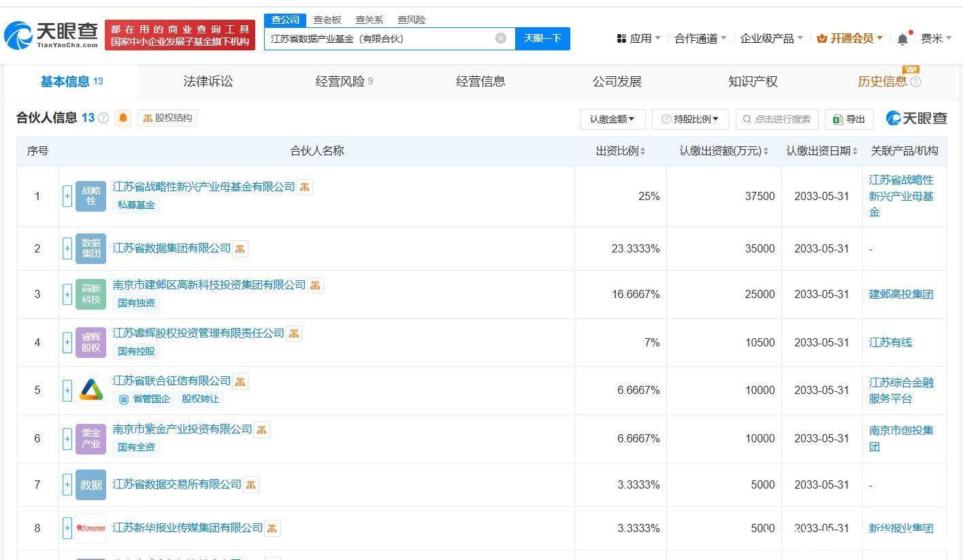
Task: Click the 江苏省联合征信 logo thumbnail
Action: click(91, 390)
